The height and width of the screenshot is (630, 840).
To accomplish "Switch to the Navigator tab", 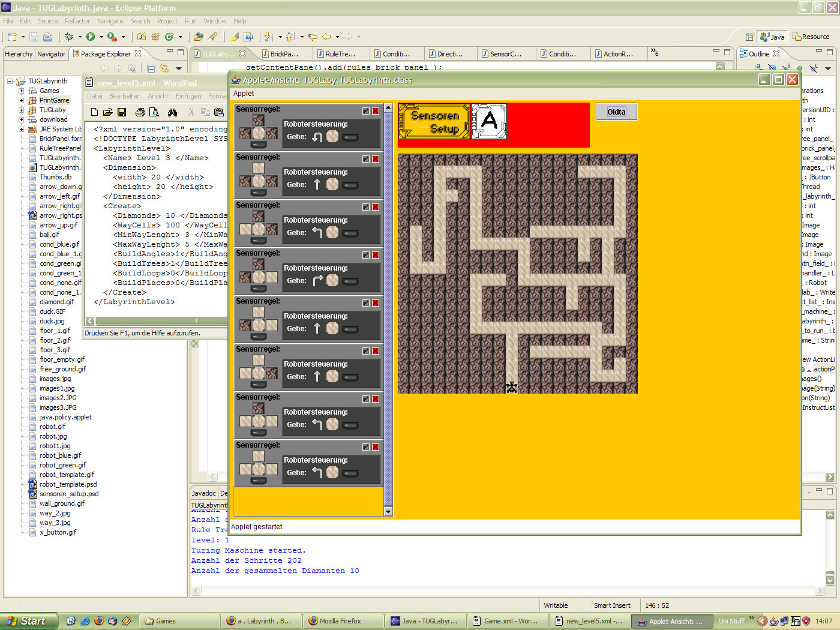I will 51,54.
